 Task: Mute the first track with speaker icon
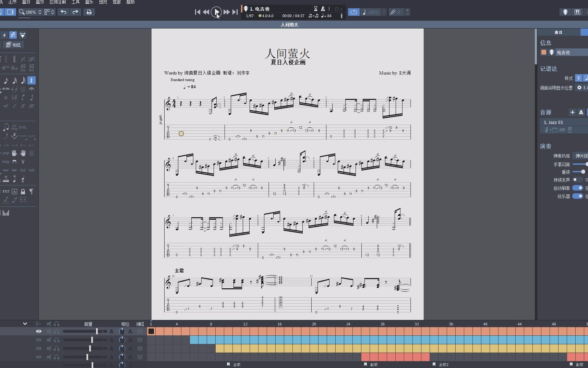coord(49,331)
